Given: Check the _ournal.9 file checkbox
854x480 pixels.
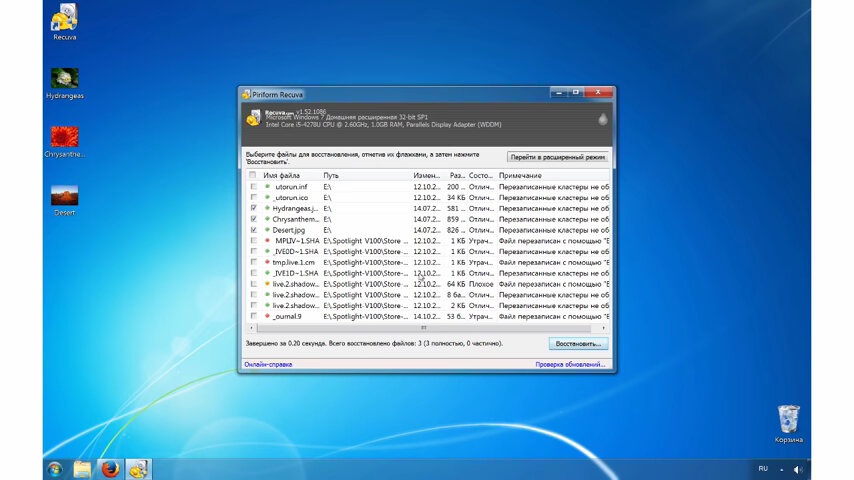Looking at the screenshot, I should pyautogui.click(x=254, y=316).
